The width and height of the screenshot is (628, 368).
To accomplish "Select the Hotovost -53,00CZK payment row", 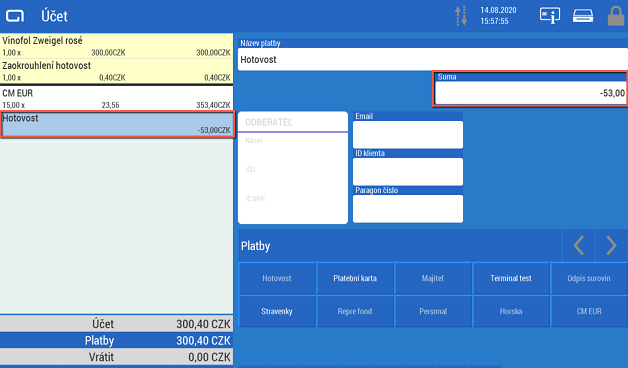I will tap(117, 125).
